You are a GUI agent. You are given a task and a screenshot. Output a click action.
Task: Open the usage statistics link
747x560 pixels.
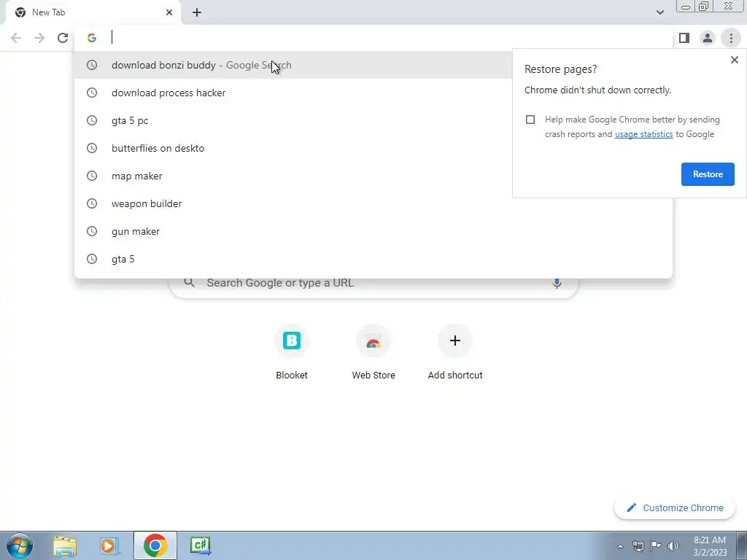643,134
